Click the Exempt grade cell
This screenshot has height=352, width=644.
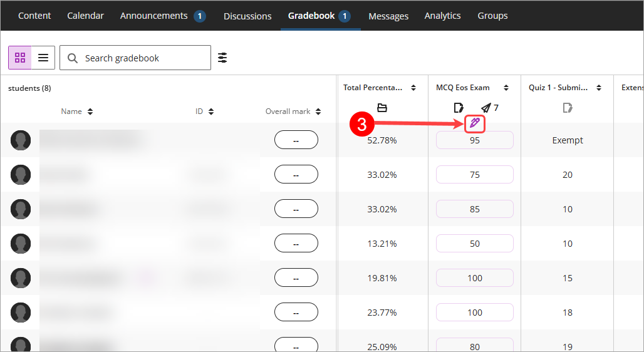567,140
